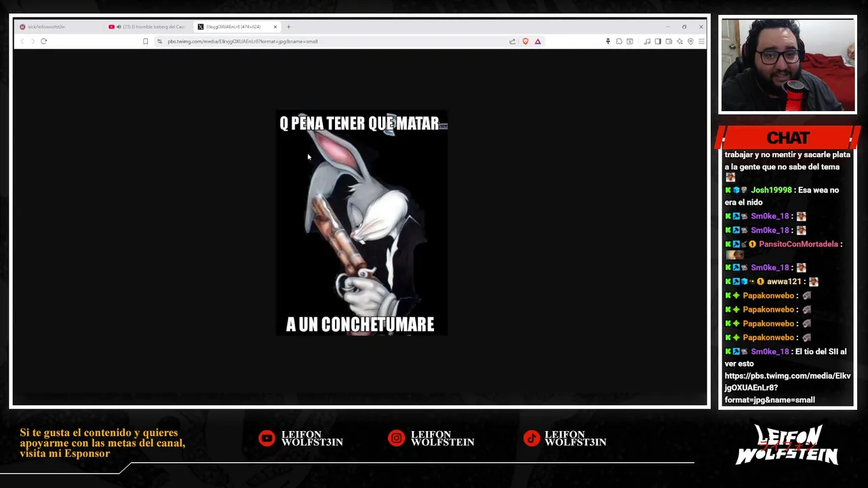Image resolution: width=868 pixels, height=488 pixels.
Task: Bookmark this page using the bookmark icon
Action: coord(145,41)
